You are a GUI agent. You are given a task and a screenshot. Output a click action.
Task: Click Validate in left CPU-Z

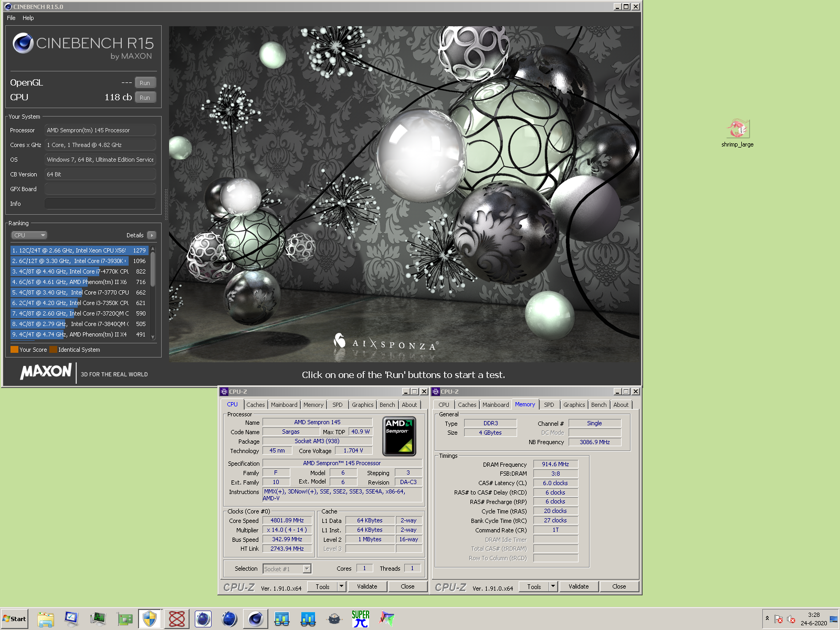coord(367,587)
